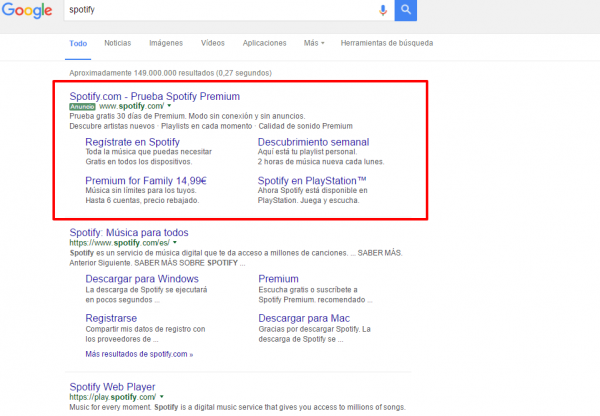Viewport: 600px width, 416px height.
Task: Click the green Anuncio badge
Action: [82, 107]
